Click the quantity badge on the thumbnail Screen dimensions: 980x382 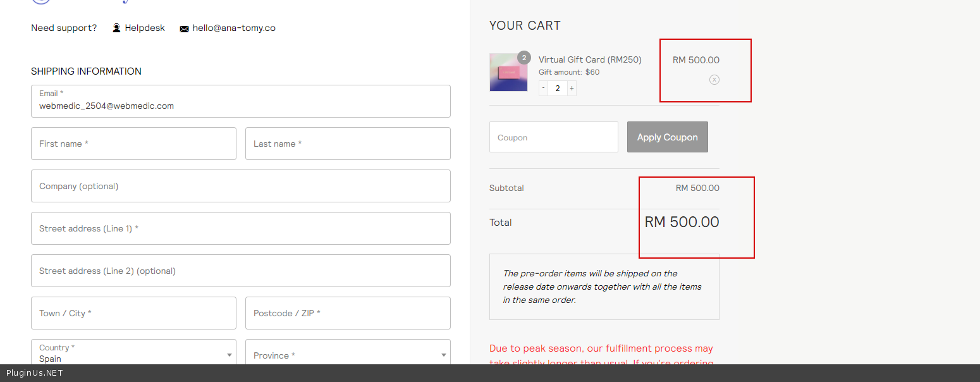coord(524,58)
